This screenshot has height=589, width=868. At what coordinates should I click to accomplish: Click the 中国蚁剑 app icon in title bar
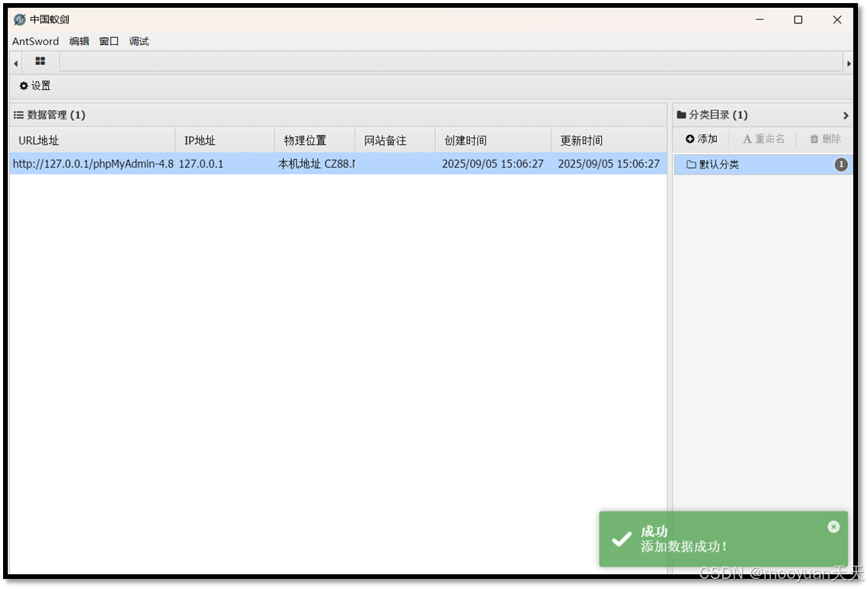point(19,20)
